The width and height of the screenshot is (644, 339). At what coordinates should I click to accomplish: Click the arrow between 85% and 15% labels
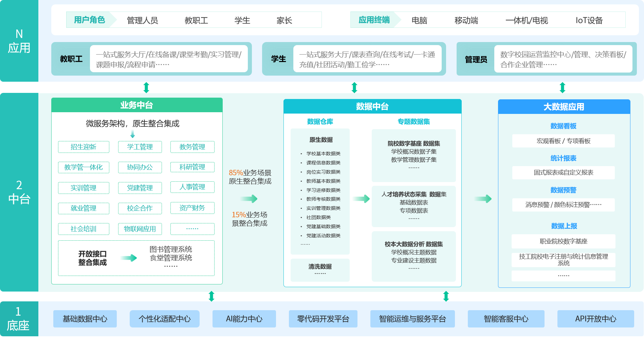(250, 198)
